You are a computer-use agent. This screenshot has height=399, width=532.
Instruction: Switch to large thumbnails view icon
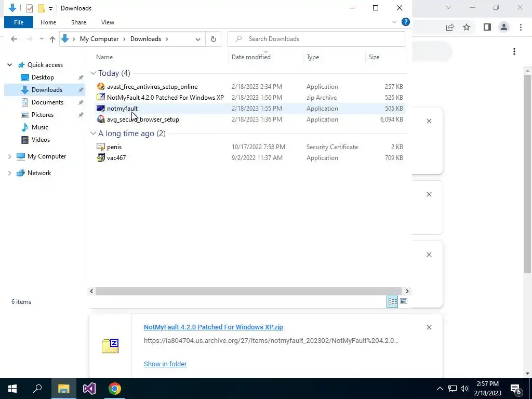click(403, 301)
